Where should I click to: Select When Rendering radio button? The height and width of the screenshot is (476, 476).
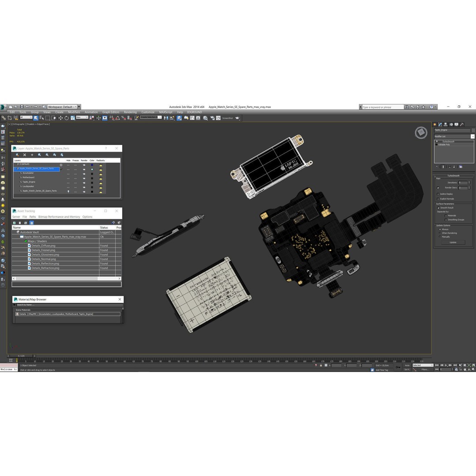click(x=440, y=233)
